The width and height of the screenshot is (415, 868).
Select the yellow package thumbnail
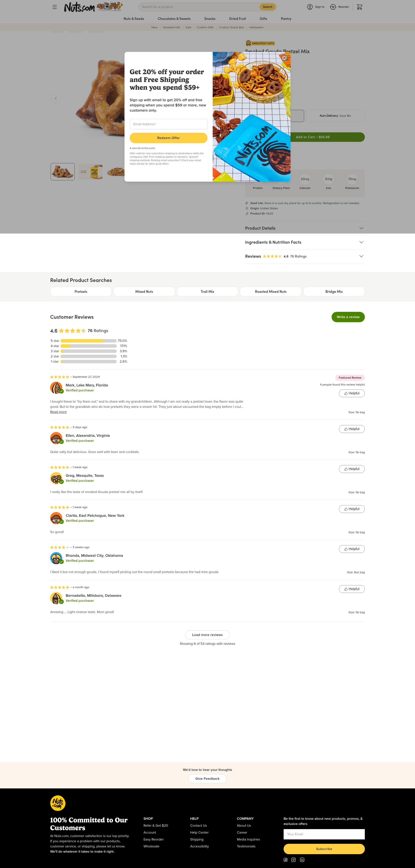pos(90,171)
